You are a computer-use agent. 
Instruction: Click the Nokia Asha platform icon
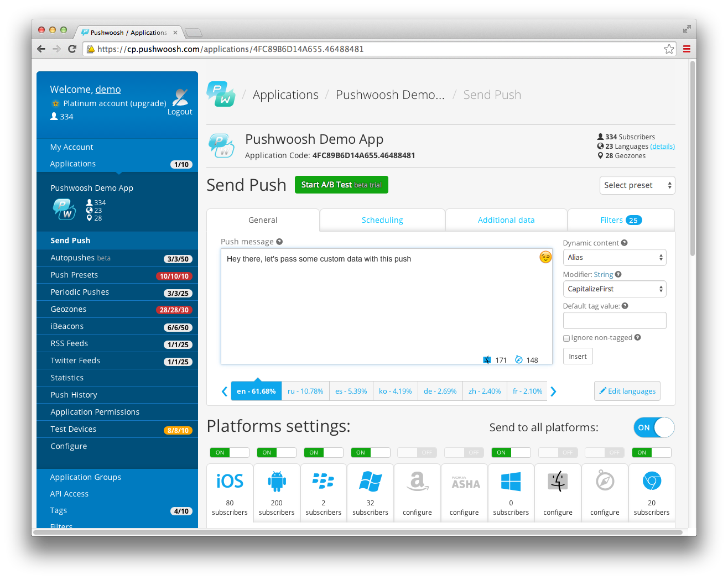465,482
